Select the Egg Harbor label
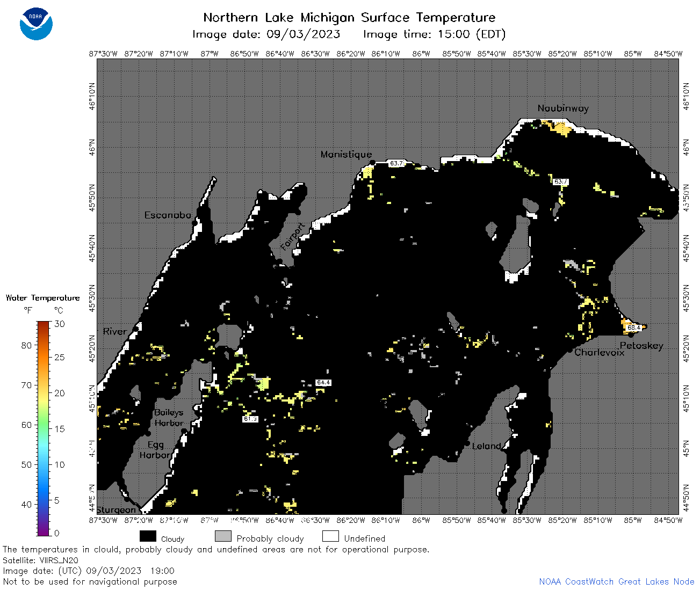 (156, 450)
